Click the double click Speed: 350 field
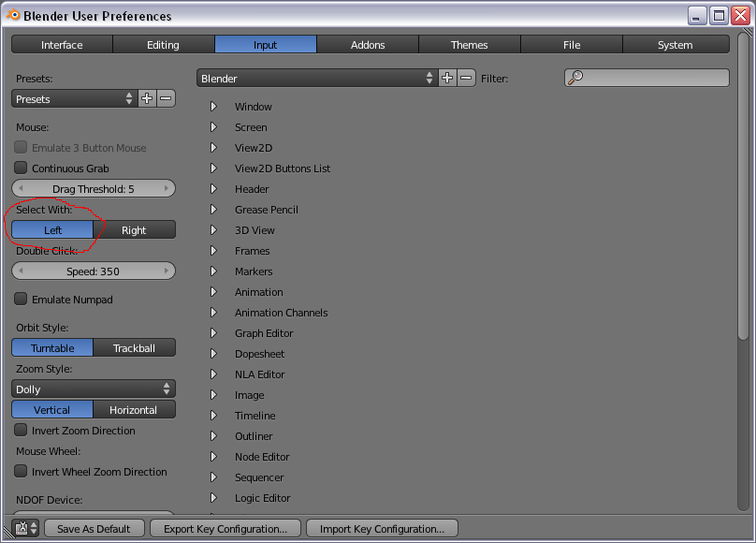Image resolution: width=756 pixels, height=543 pixels. (x=94, y=271)
